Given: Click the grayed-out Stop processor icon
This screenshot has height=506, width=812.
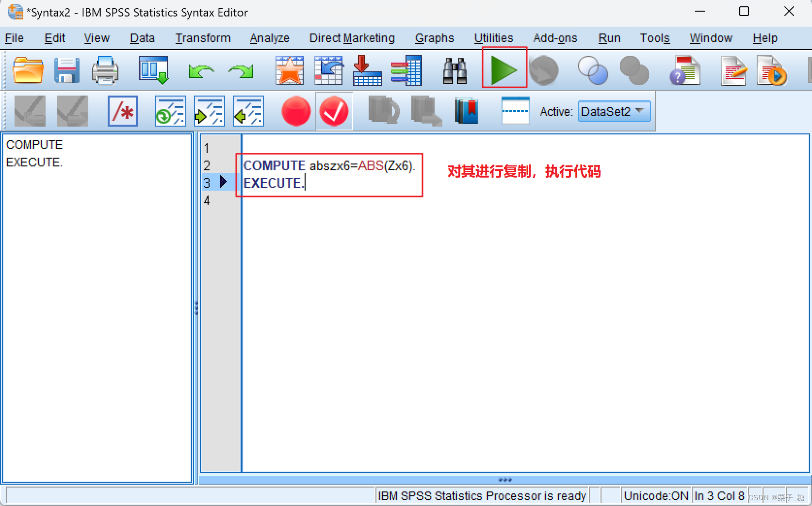Looking at the screenshot, I should [544, 70].
